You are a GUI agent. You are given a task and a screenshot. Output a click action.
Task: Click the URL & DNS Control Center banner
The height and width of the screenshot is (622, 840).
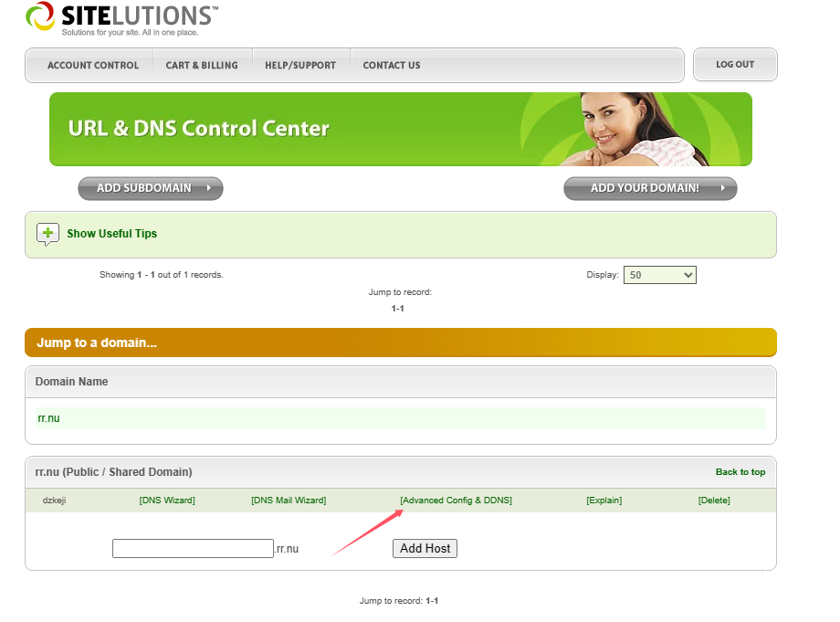click(401, 129)
